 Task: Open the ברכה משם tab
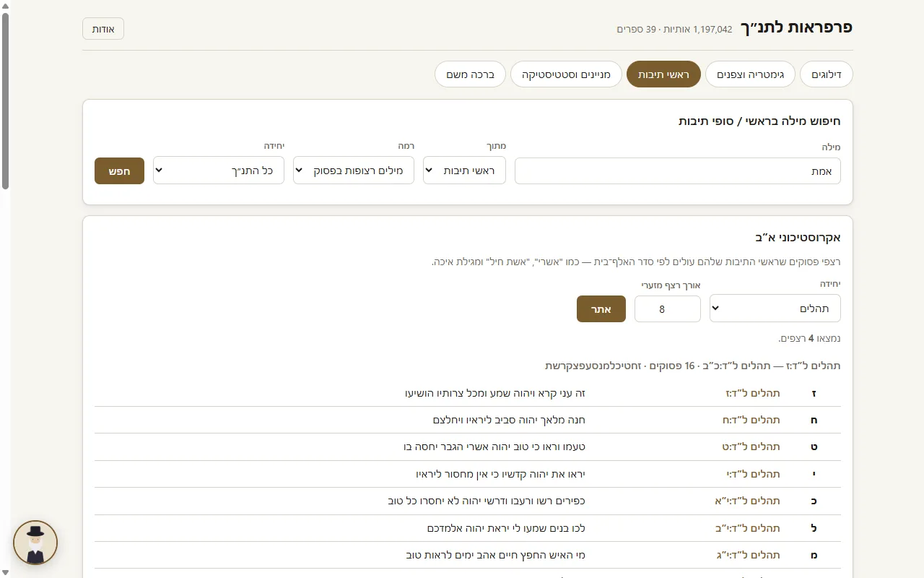point(470,74)
